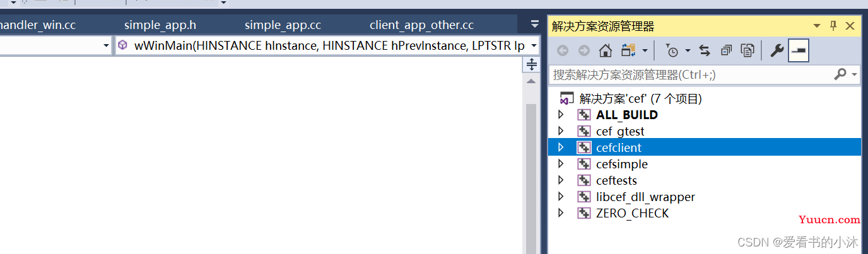Toggle the Show All Files icon
Screen dimensions: 868x254
coord(748,50)
